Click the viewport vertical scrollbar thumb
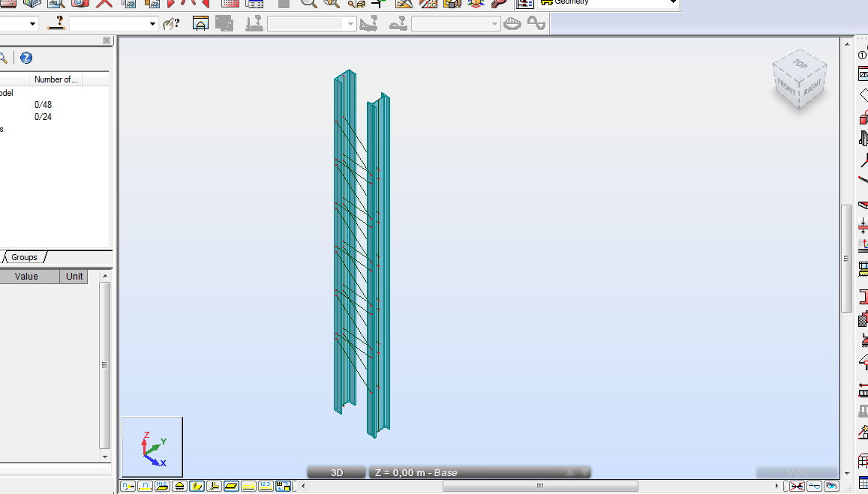This screenshot has height=494, width=868. (x=846, y=259)
